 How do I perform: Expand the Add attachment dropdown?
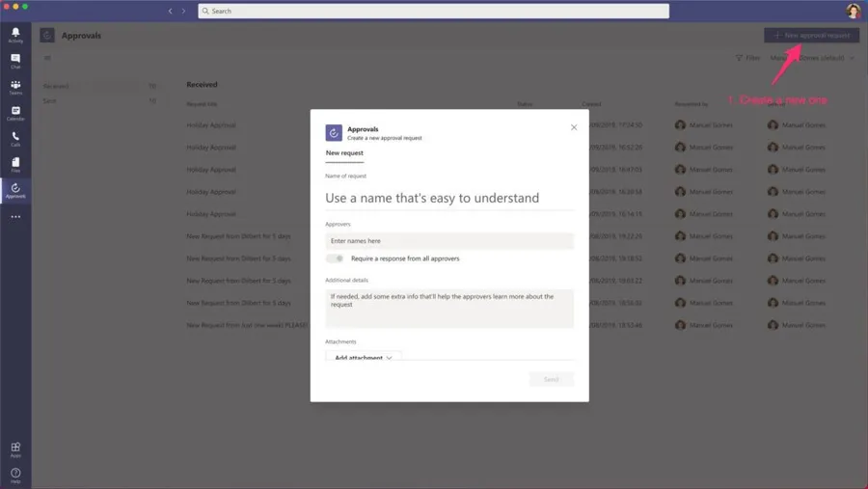click(x=363, y=357)
